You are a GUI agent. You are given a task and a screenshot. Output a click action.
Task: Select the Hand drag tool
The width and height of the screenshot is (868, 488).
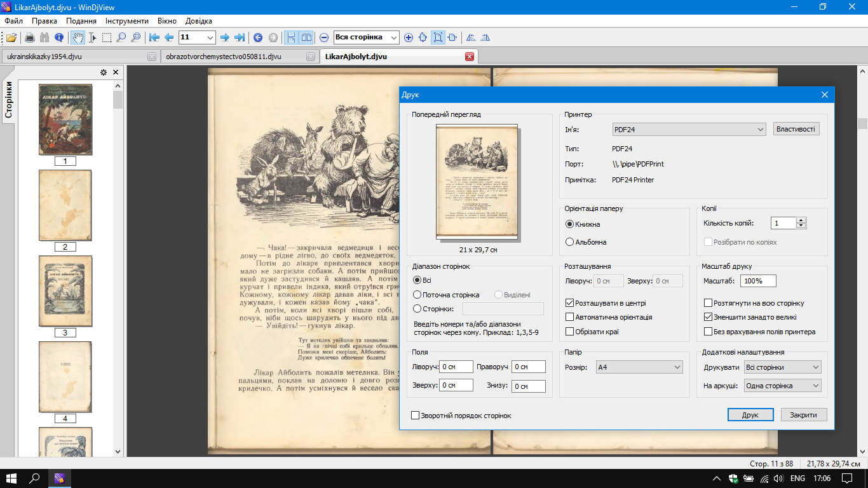click(x=78, y=37)
